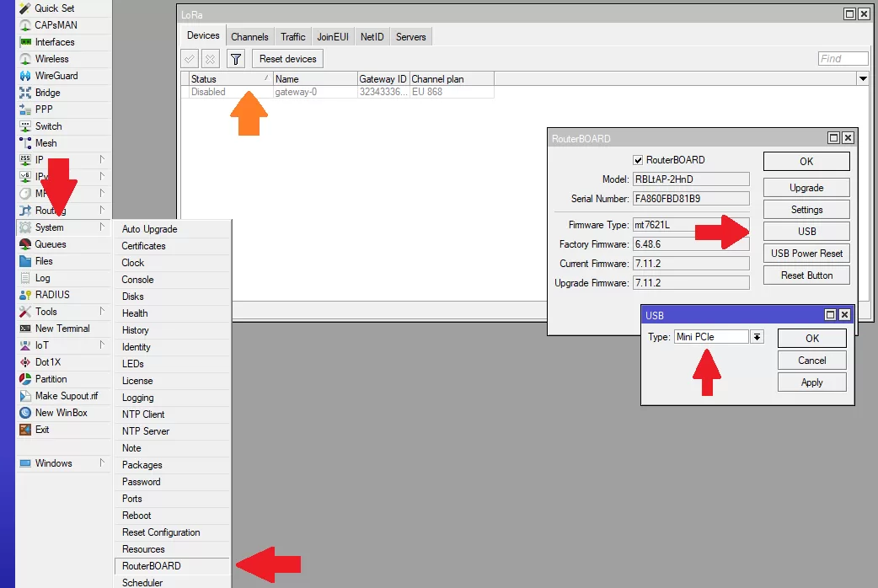Switch to the Traffic tab
Screen dimensions: 878x588
pyautogui.click(x=293, y=37)
